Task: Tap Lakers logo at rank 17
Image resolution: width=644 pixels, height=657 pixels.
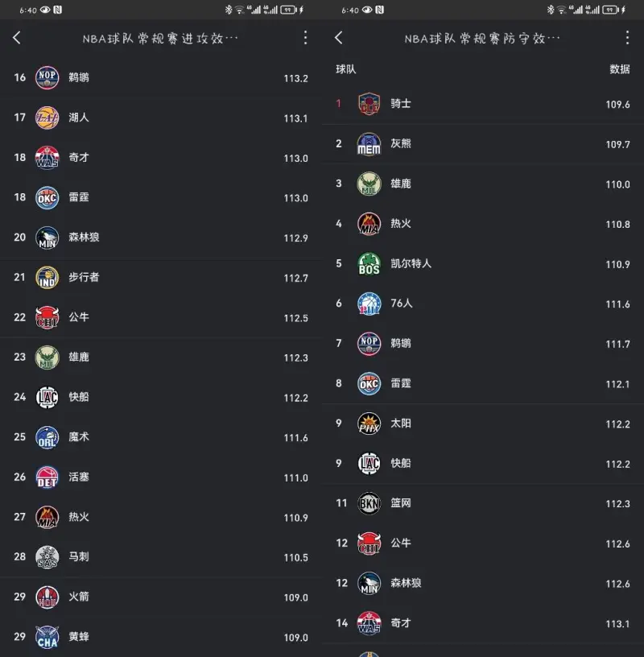Action: [x=47, y=118]
